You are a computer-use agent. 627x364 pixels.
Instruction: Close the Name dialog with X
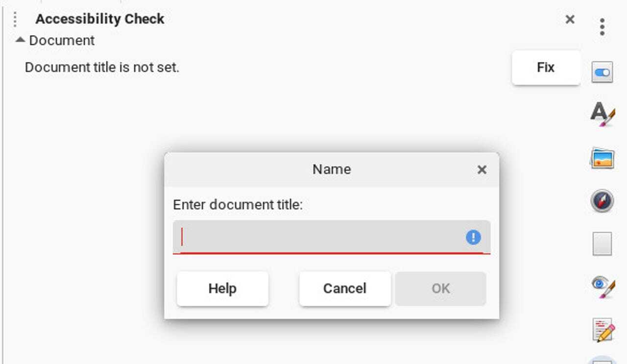click(x=482, y=170)
